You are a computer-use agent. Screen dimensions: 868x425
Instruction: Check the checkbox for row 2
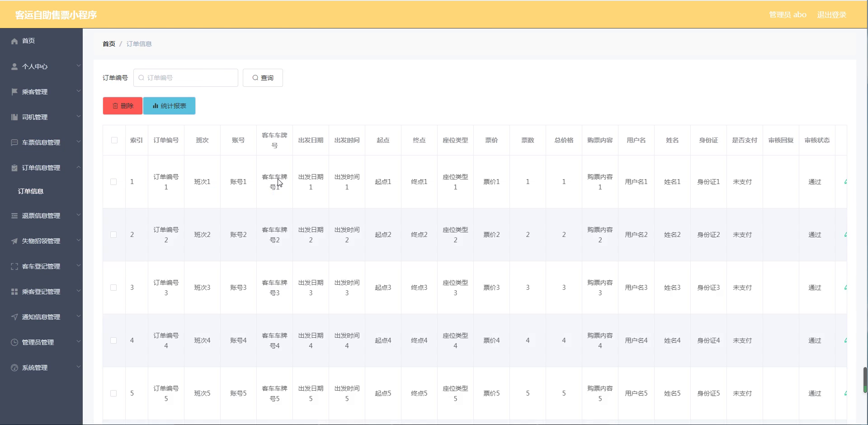coord(113,235)
